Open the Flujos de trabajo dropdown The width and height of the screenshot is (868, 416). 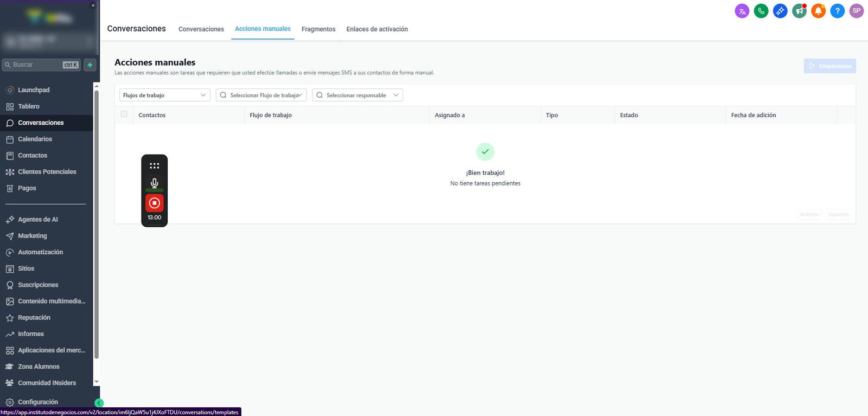point(165,95)
